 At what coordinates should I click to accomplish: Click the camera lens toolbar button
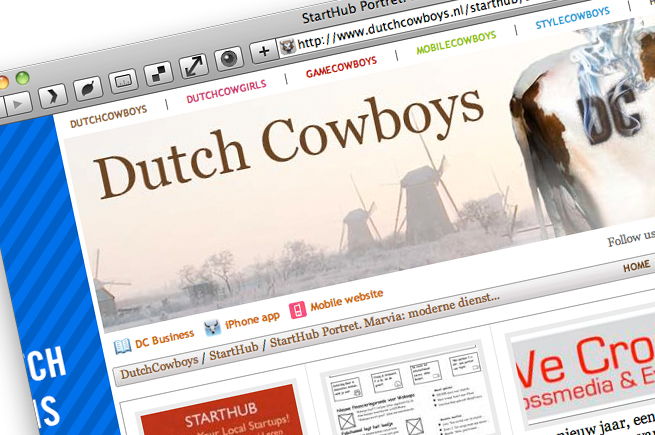pyautogui.click(x=229, y=58)
